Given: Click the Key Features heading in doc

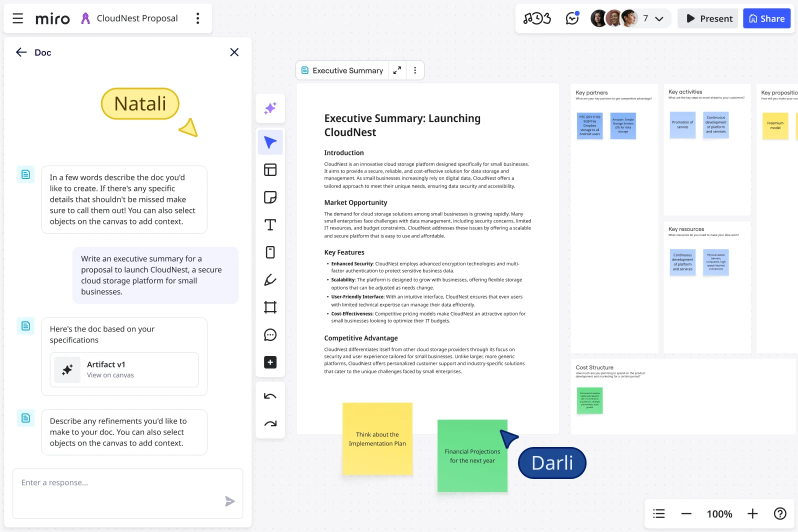Looking at the screenshot, I should click(344, 252).
